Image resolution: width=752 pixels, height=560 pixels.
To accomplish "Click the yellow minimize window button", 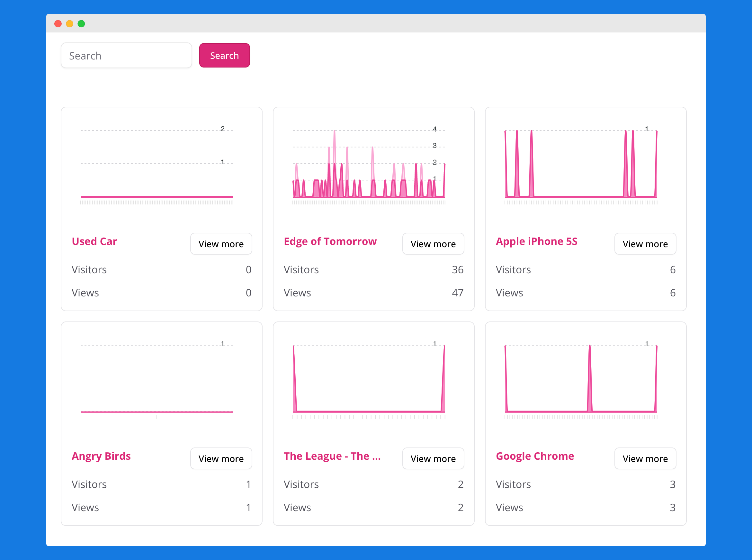I will pyautogui.click(x=69, y=24).
